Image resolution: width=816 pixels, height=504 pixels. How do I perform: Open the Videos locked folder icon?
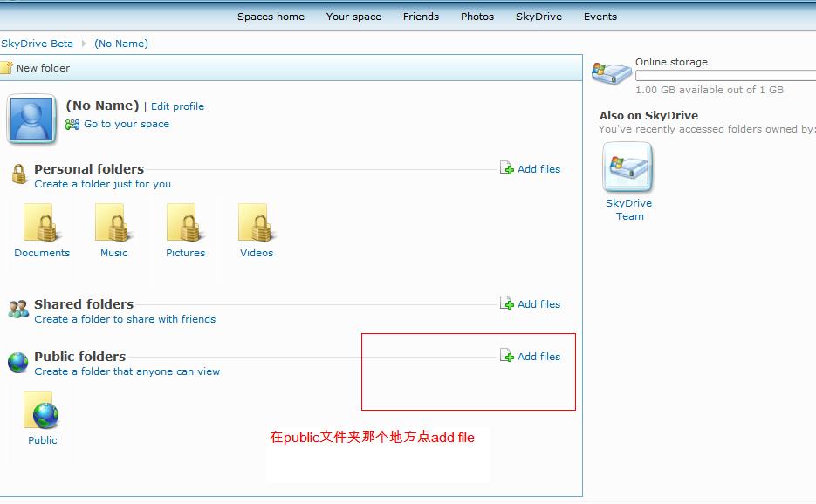[256, 222]
